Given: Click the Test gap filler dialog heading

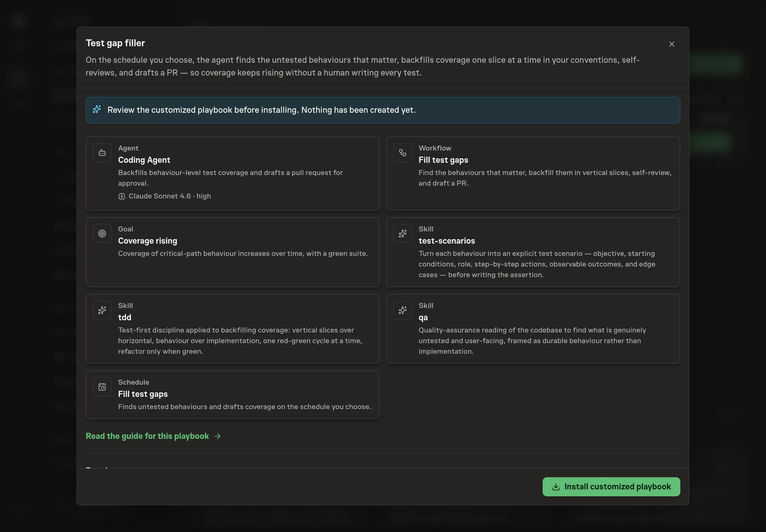Looking at the screenshot, I should (115, 43).
